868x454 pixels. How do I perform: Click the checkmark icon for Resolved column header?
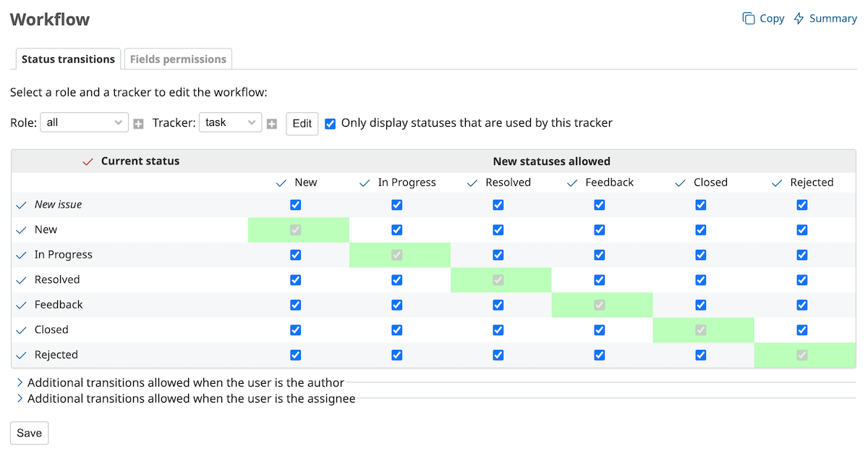point(472,183)
